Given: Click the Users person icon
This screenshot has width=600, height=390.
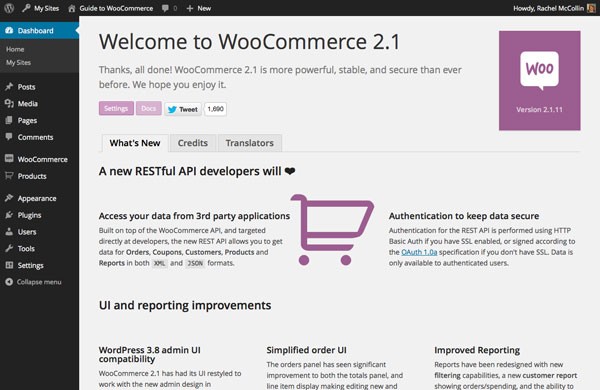Looking at the screenshot, I should pyautogui.click(x=9, y=232).
